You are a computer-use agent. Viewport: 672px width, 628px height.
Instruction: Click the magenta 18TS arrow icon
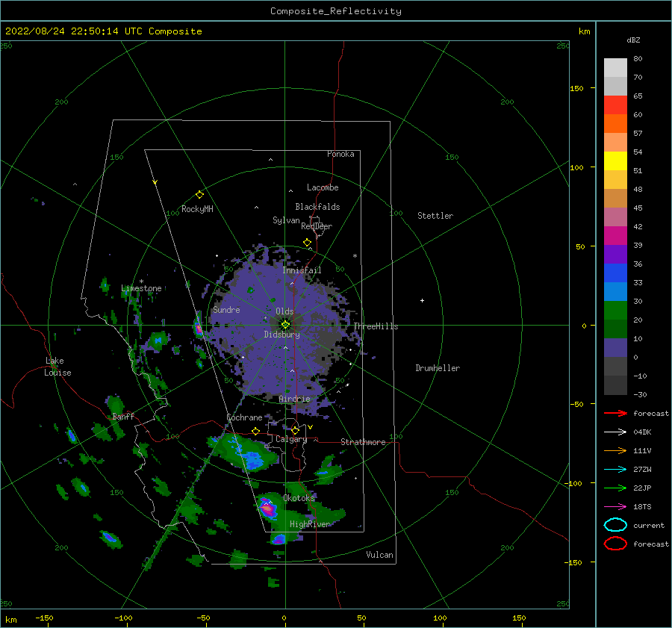(x=615, y=507)
